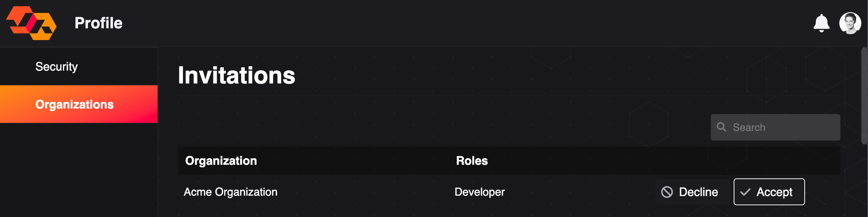Click the Decline button label text

(698, 192)
